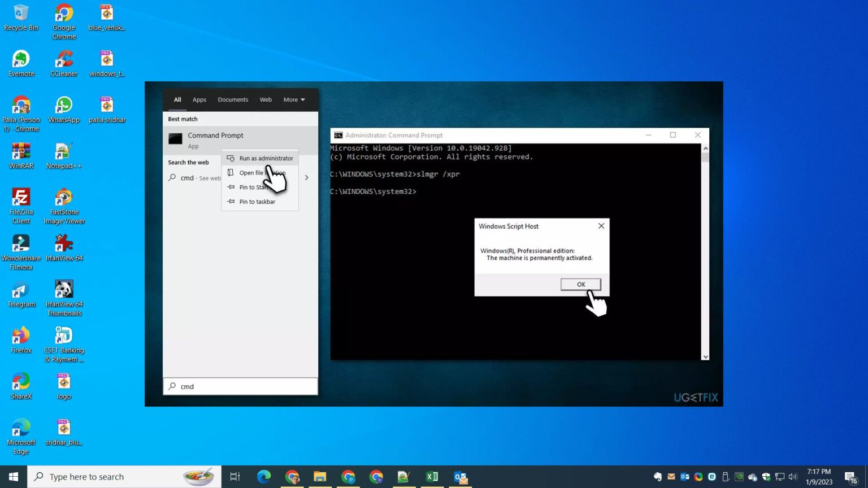The width and height of the screenshot is (868, 488).
Task: Open Excel from the taskbar
Action: click(x=432, y=477)
